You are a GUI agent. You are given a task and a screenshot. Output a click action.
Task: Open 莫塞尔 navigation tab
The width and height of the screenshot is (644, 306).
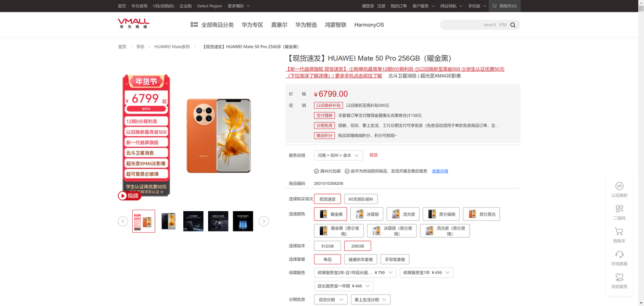(279, 25)
